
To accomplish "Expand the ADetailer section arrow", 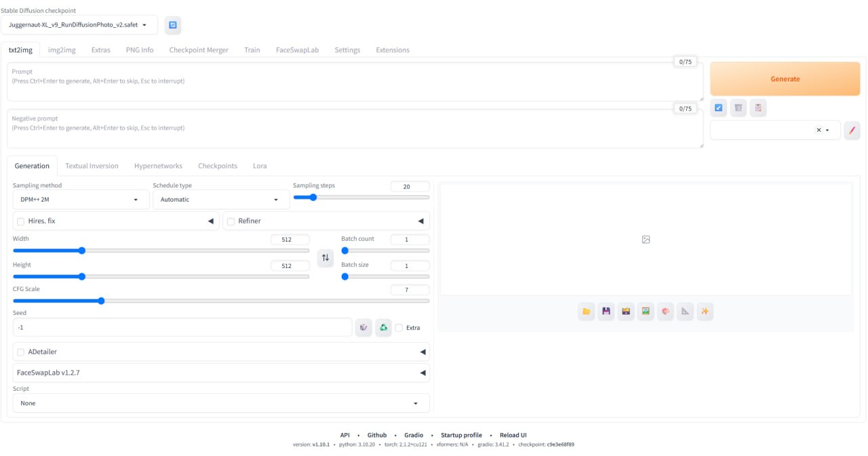I will click(x=422, y=352).
